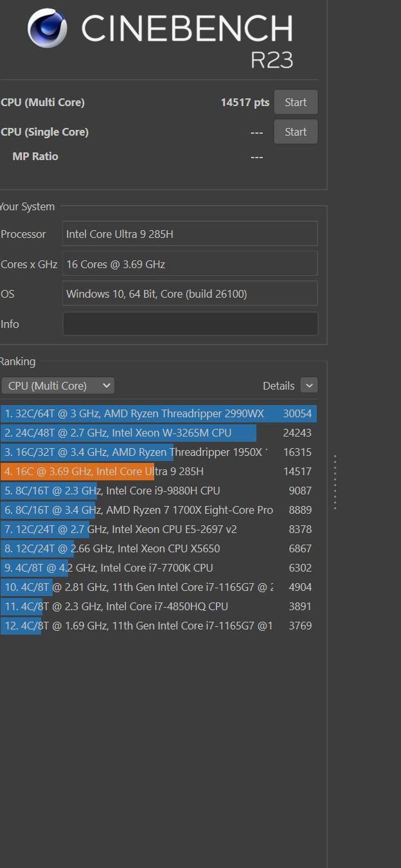Click the Details label in Ranking
Screen dimensions: 401x868
pos(278,386)
